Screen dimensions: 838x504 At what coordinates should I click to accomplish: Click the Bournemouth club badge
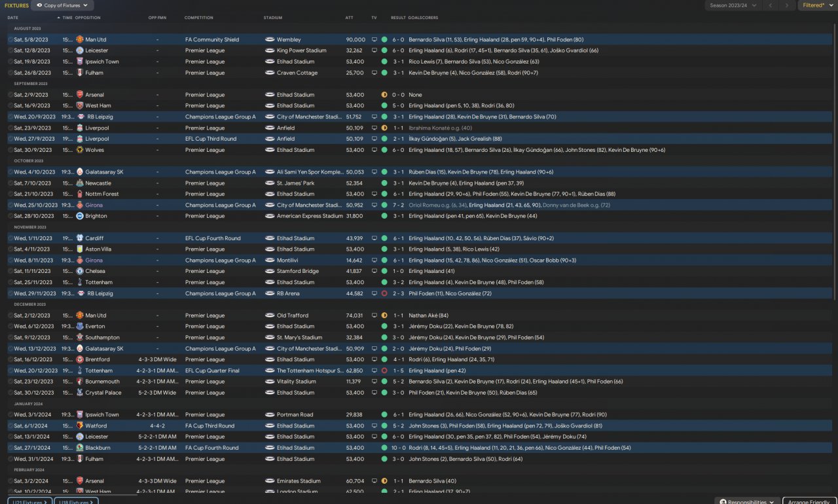(x=80, y=382)
